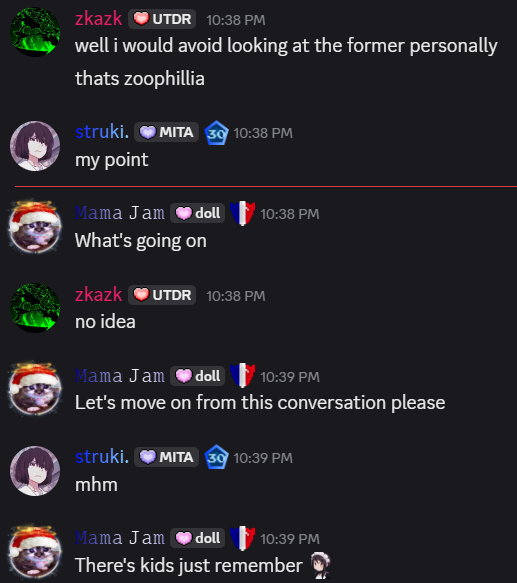Click the doll pink heart tag on 'What's going on'
The width and height of the screenshot is (517, 583).
[198, 213]
